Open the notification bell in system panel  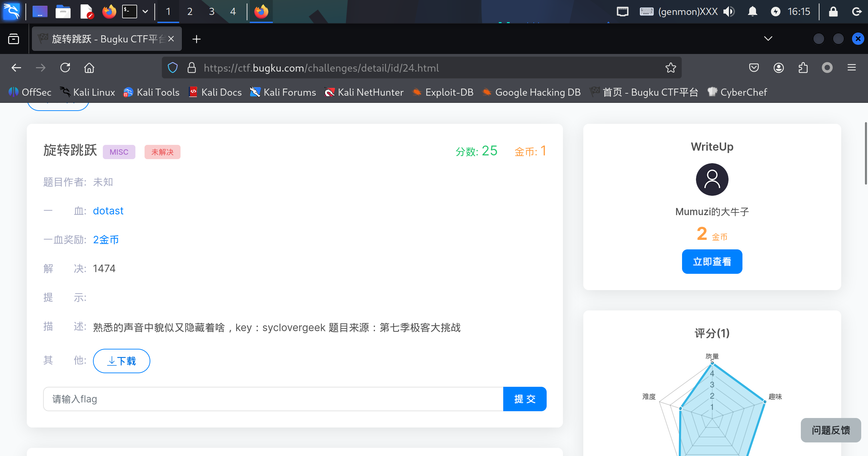[x=752, y=12]
